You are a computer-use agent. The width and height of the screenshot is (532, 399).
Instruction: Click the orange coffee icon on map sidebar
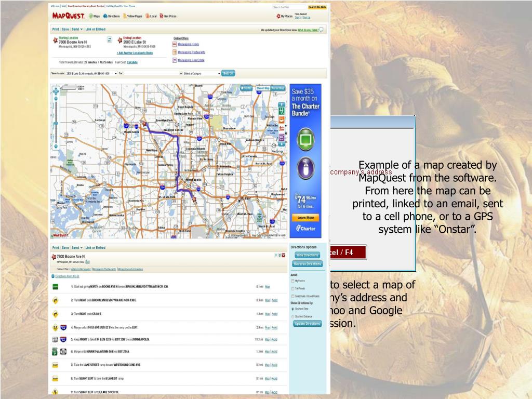tap(281, 120)
